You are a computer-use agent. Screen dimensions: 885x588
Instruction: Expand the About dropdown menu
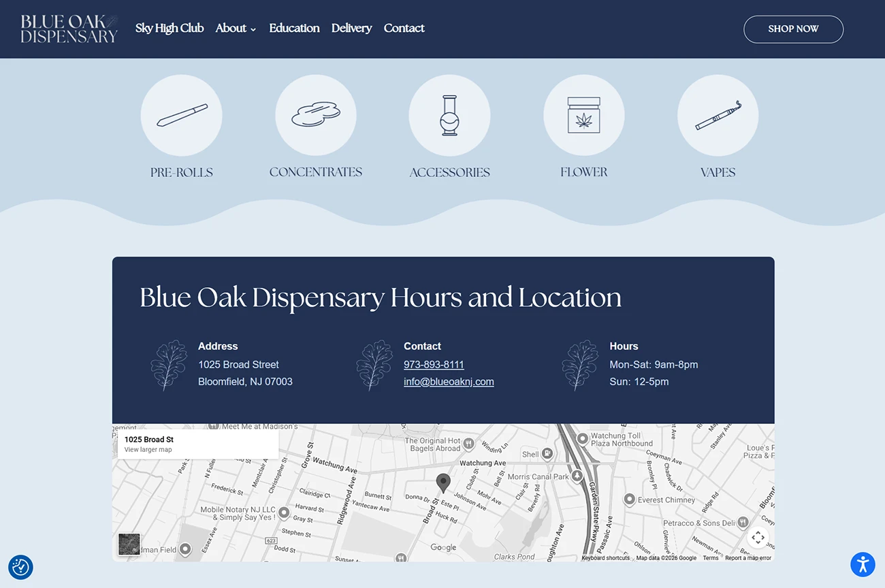click(x=236, y=28)
